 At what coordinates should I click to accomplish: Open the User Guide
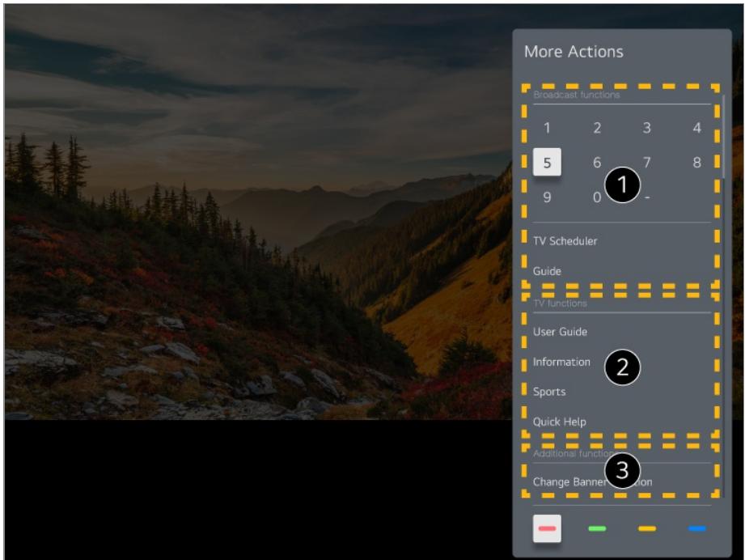560,332
